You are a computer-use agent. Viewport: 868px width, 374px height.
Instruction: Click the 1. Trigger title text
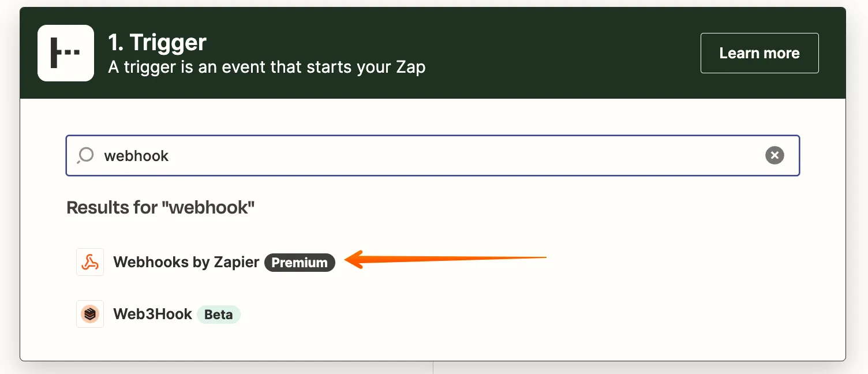pos(156,42)
